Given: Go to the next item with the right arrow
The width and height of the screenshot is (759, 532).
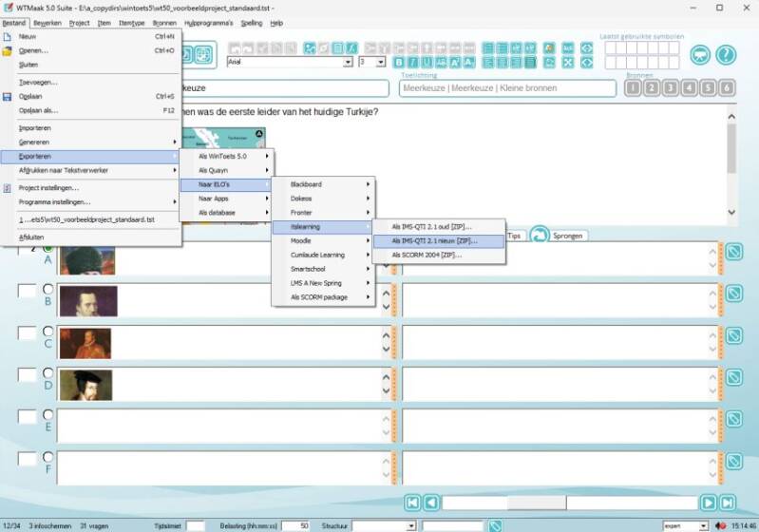Looking at the screenshot, I should tap(708, 503).
